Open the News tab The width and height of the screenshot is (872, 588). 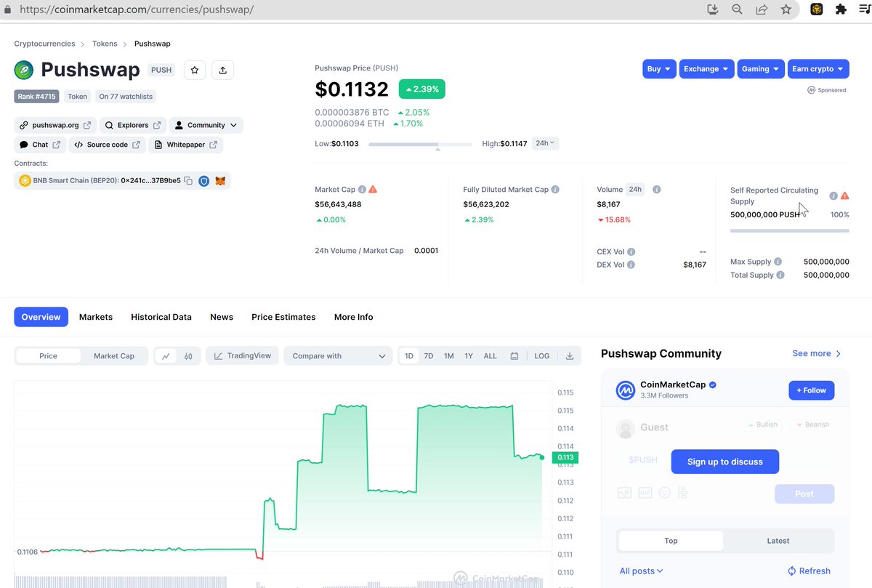point(222,317)
